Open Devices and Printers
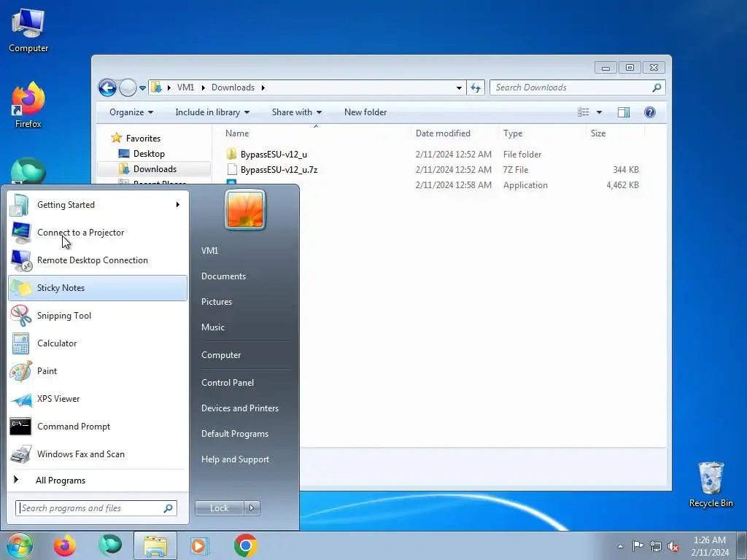747x560 pixels. pyautogui.click(x=239, y=408)
